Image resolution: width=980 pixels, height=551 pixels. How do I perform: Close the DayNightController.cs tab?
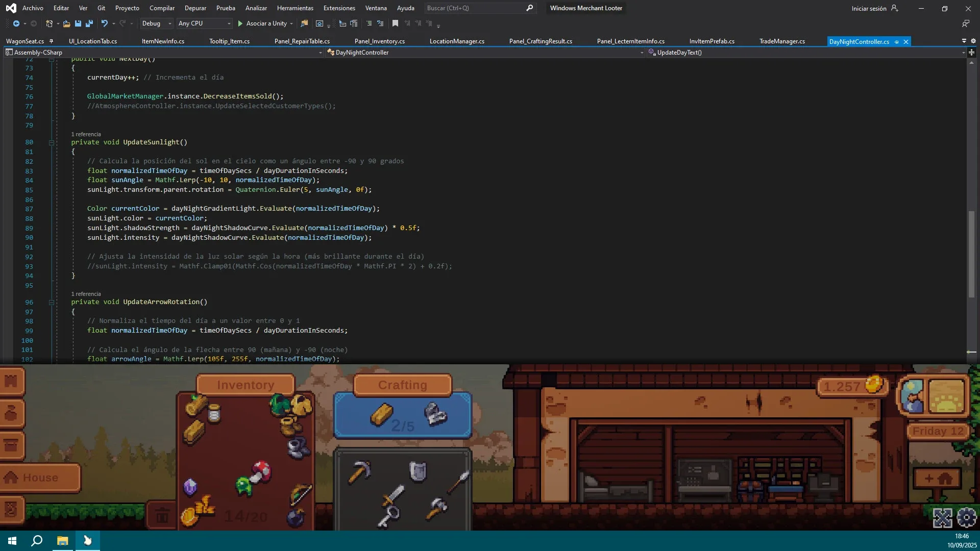point(906,42)
